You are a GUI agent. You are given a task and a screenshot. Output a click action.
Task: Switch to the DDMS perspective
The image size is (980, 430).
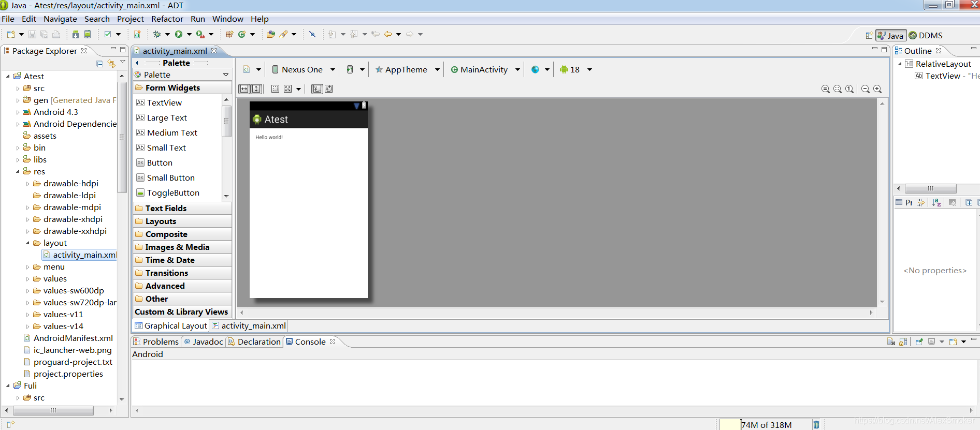point(926,35)
